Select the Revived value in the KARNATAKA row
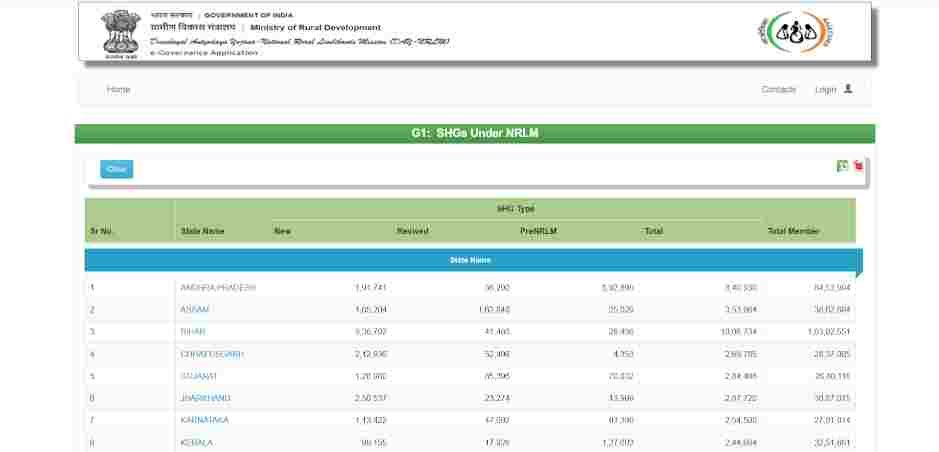This screenshot has width=939, height=452. [x=497, y=420]
